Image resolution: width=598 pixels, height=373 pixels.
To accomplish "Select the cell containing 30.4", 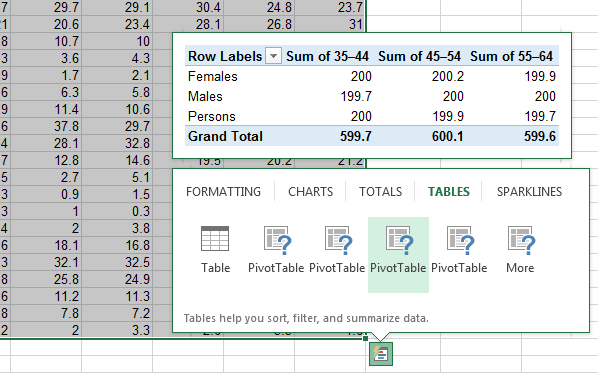I will click(188, 7).
